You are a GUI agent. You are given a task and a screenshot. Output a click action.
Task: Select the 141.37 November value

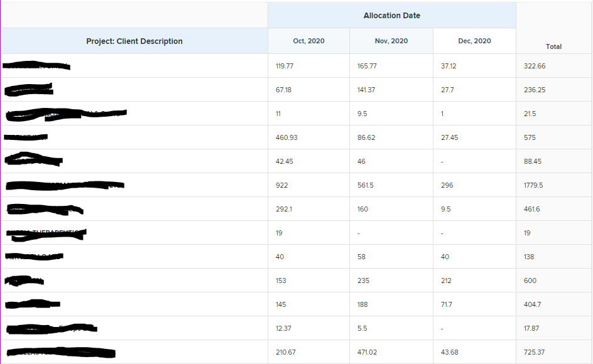point(366,90)
